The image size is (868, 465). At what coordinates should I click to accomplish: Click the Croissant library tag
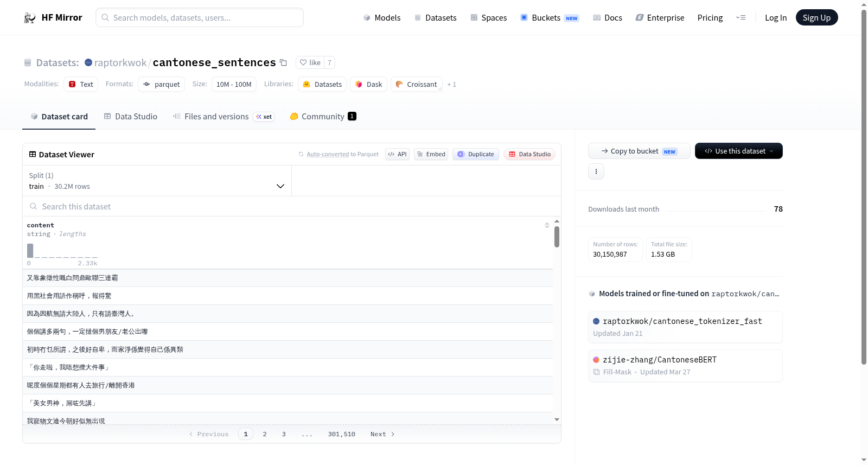click(x=417, y=85)
